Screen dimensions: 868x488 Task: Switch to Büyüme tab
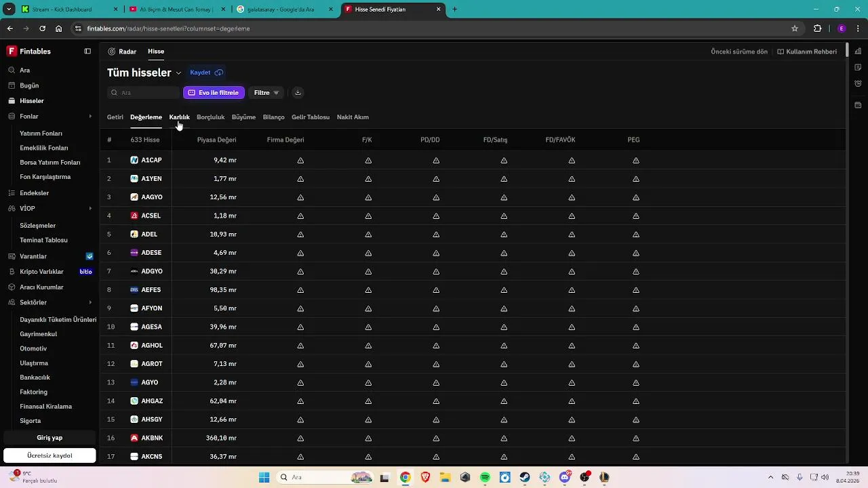point(243,117)
